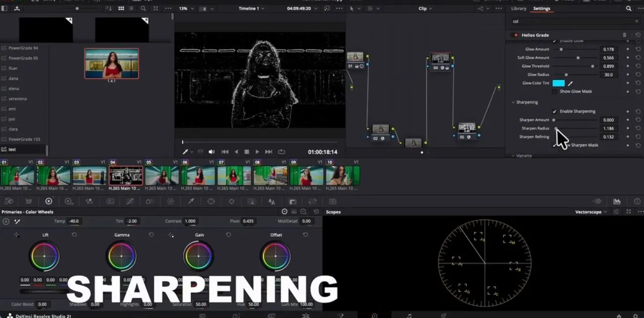
Task: Toggle auto balance in Primaries
Action: coord(6,221)
